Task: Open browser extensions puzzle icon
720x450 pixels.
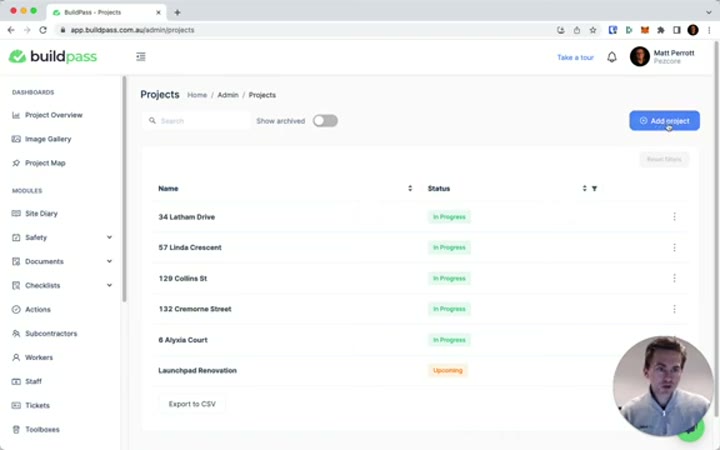Action: pyautogui.click(x=661, y=30)
